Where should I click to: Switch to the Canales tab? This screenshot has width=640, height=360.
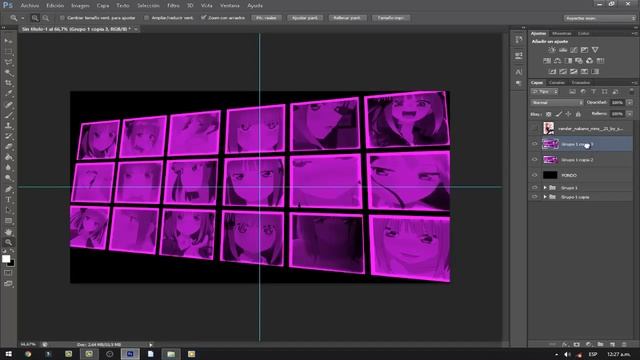[x=556, y=82]
